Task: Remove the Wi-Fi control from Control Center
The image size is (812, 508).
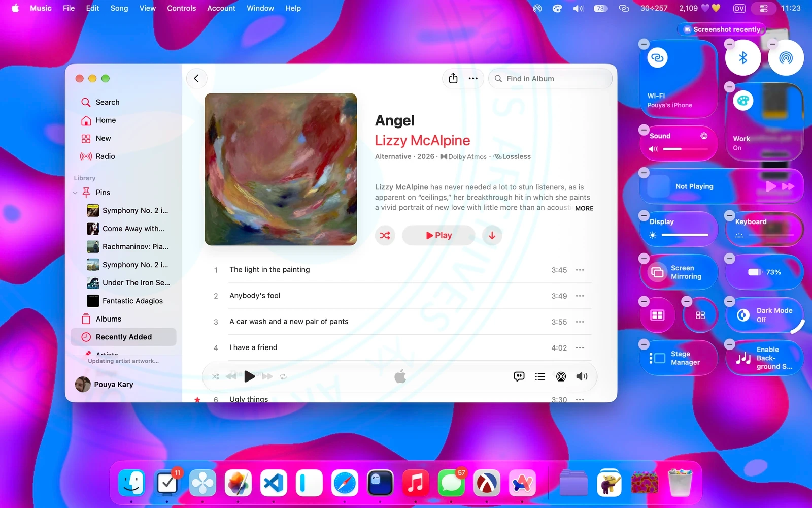Action: click(644, 44)
